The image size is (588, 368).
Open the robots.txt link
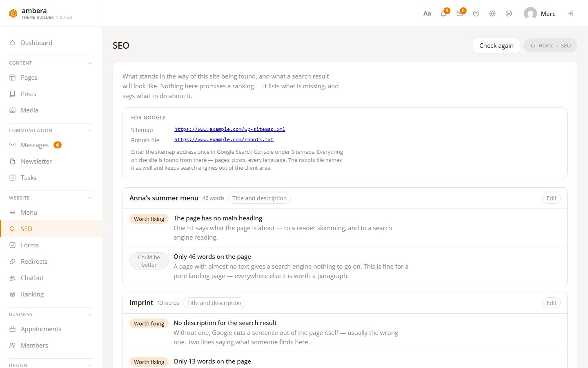224,139
